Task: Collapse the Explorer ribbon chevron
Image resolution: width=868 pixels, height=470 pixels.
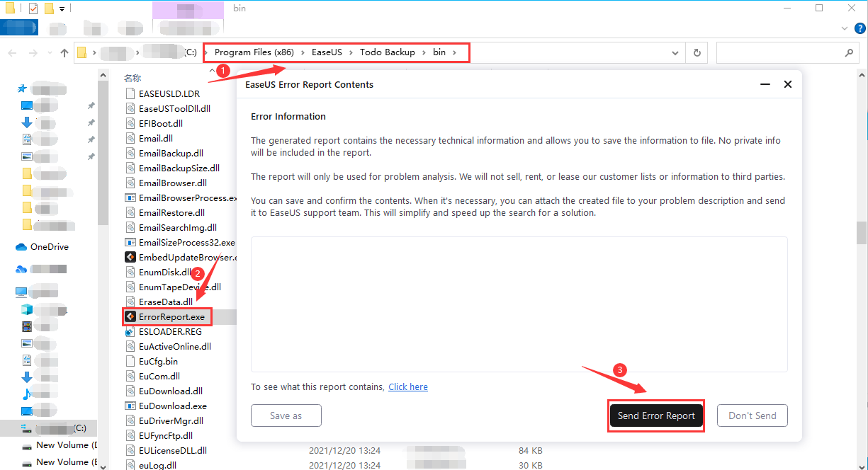Action: click(x=844, y=28)
